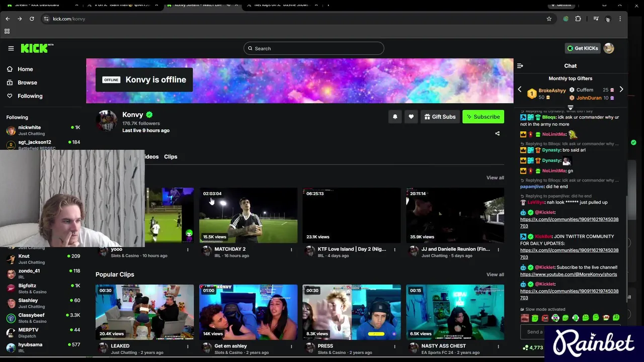Viewport: 644px width, 362px height.
Task: Open options for yooo video
Action: click(188, 249)
